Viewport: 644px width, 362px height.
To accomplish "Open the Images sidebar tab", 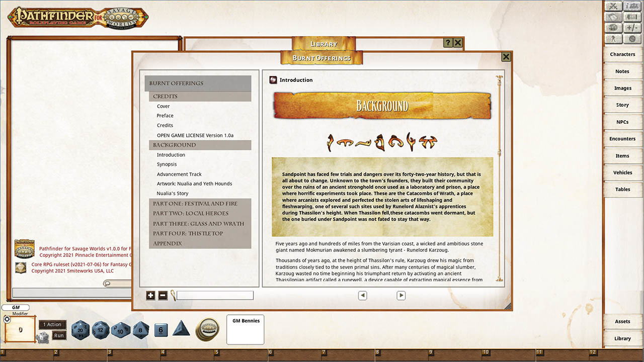I will click(622, 88).
